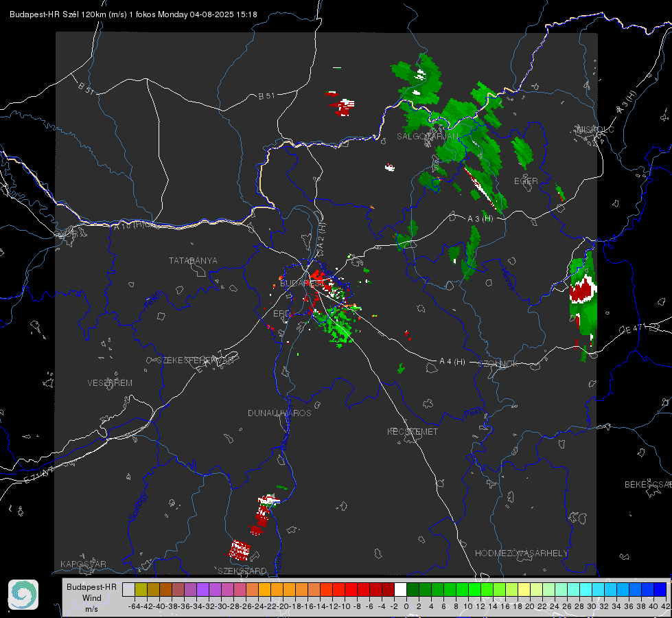Click the darkest blue swatch between 40 and 42
This screenshot has height=618, width=672.
tap(660, 589)
